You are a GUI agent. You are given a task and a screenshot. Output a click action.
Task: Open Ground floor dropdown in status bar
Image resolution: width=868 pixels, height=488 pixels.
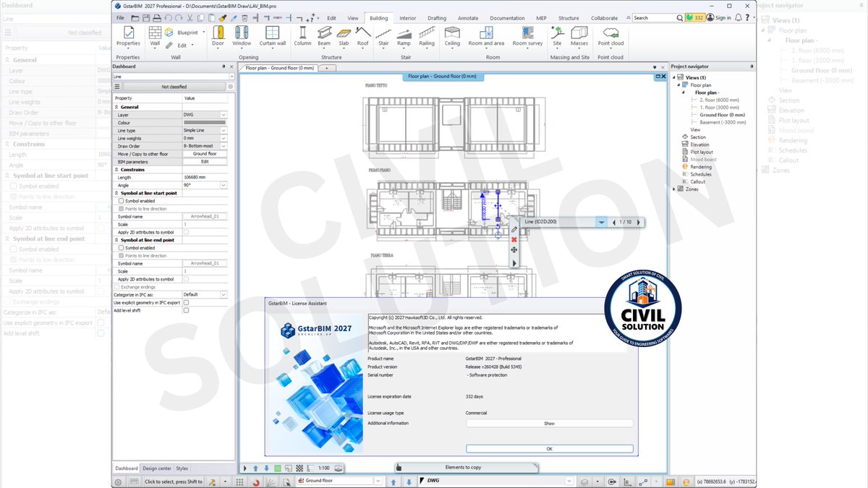click(x=378, y=481)
